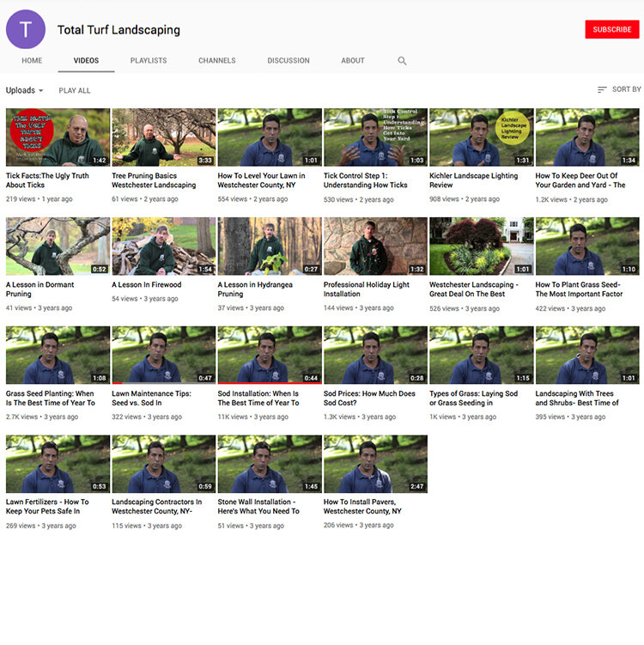Click the '1.2K views · 2 years ago' text
The image size is (644, 645).
571,199
